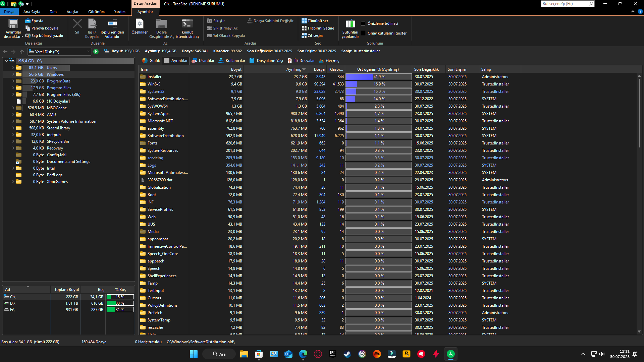Switch to Tara ribbon tab

click(53, 12)
